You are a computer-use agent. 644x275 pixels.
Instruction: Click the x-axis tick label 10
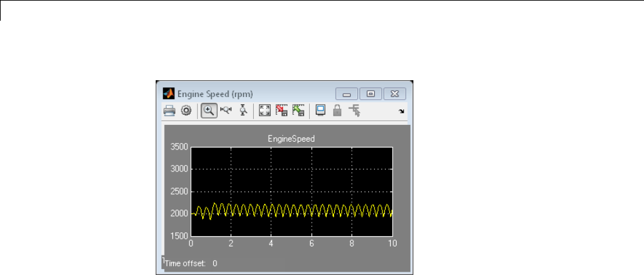pyautogui.click(x=392, y=243)
